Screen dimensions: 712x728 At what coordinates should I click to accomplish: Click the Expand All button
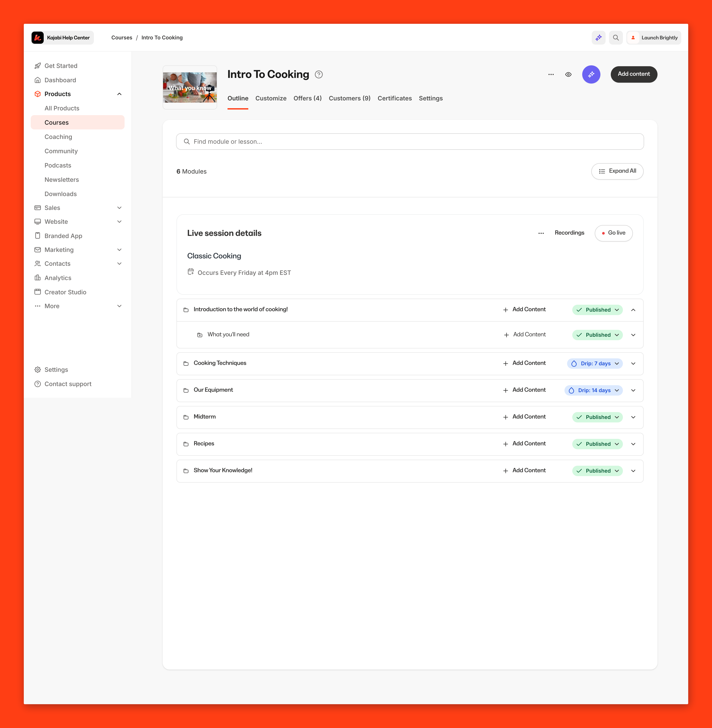[617, 171]
